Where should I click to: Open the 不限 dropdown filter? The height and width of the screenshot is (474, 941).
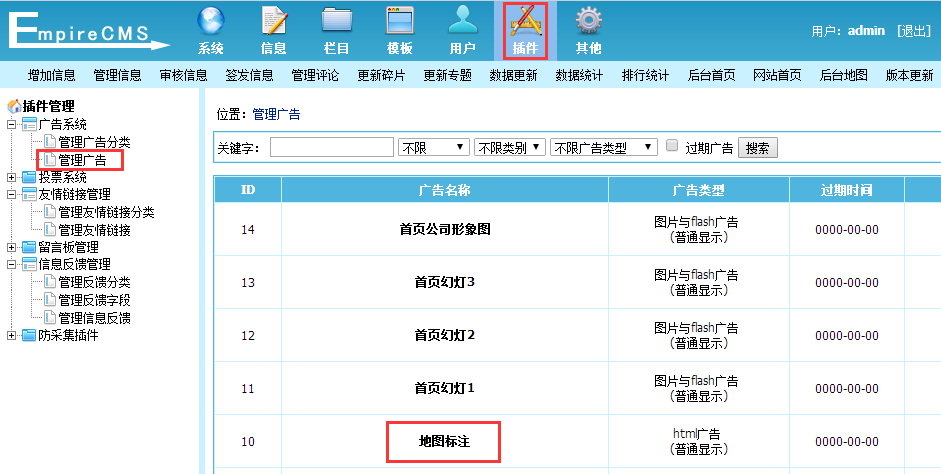click(433, 147)
